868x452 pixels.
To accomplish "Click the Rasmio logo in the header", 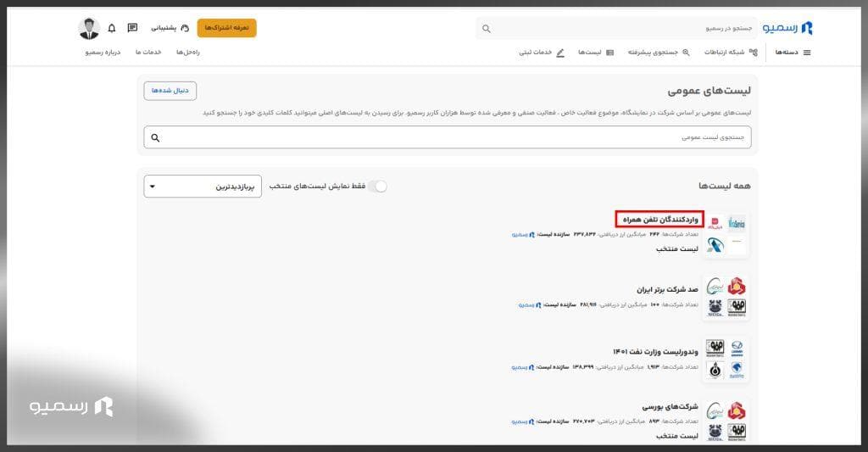I will (x=787, y=28).
